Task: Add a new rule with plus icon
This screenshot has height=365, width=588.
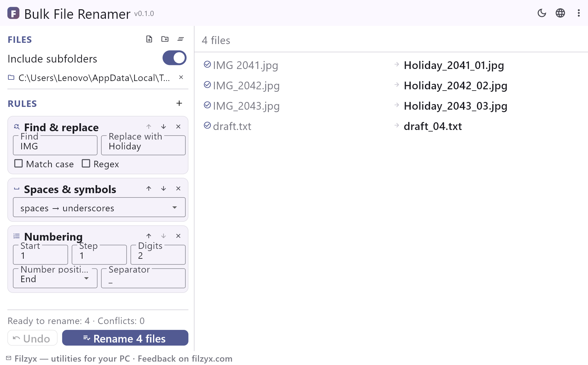Action: click(179, 103)
